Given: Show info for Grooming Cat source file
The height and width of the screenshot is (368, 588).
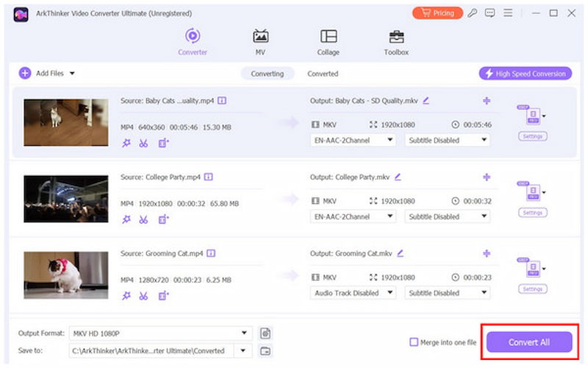Looking at the screenshot, I should tap(211, 253).
